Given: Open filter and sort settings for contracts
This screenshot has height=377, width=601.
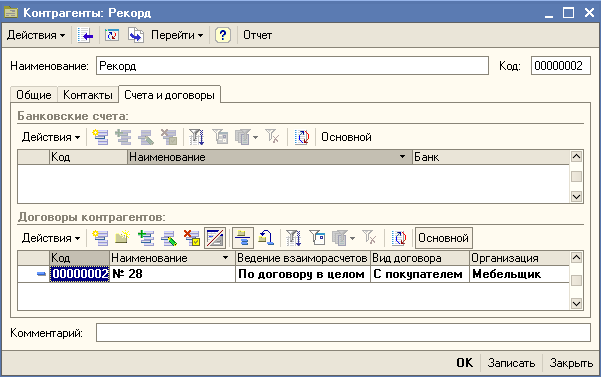Looking at the screenshot, I should coord(294,238).
